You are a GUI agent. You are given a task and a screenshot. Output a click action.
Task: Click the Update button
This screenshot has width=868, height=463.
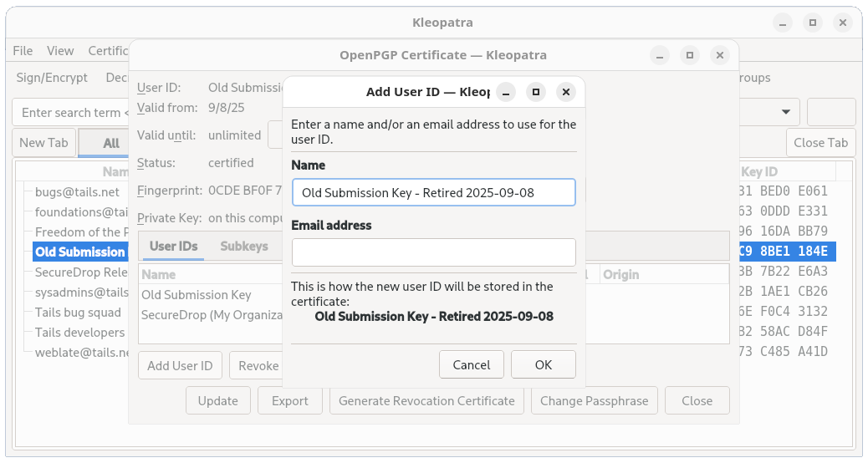click(218, 400)
